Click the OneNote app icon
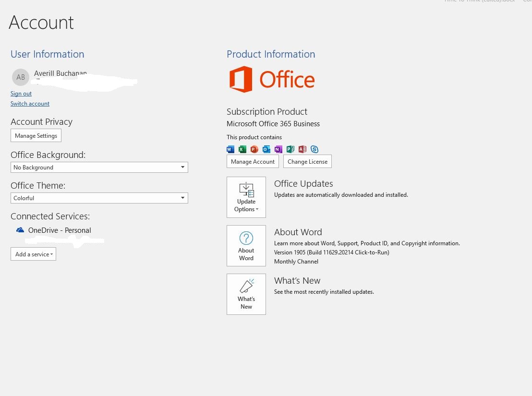The image size is (532, 396). tap(278, 149)
